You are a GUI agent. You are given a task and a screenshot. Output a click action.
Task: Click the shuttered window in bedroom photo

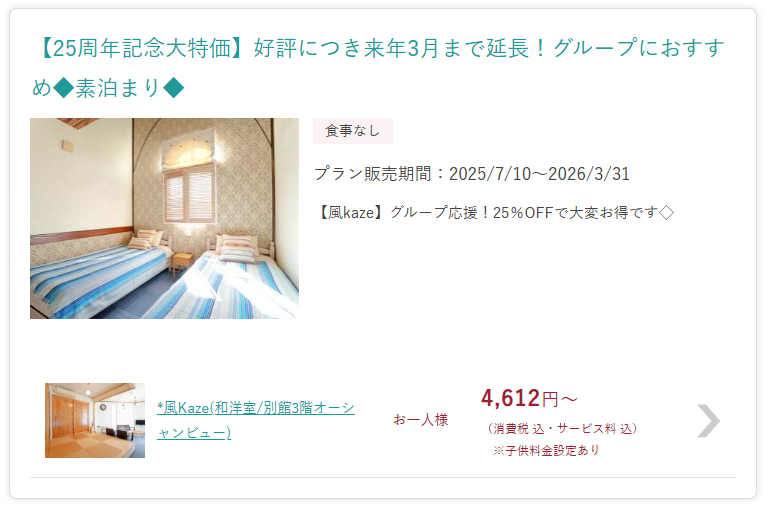click(189, 195)
